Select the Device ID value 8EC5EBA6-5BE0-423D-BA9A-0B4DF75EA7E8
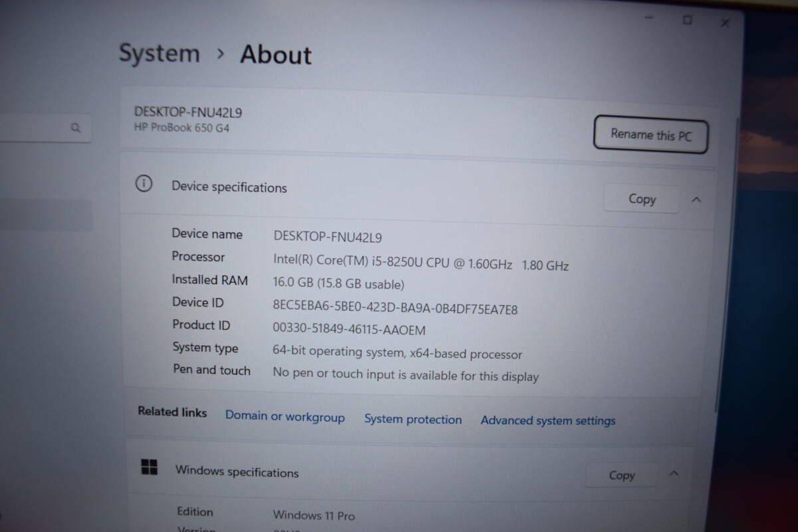 point(395,308)
